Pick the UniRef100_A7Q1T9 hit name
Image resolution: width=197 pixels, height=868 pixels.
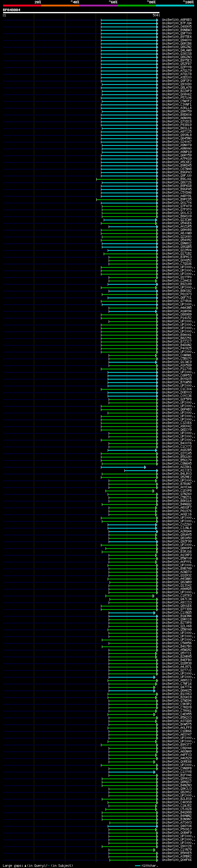176,71
